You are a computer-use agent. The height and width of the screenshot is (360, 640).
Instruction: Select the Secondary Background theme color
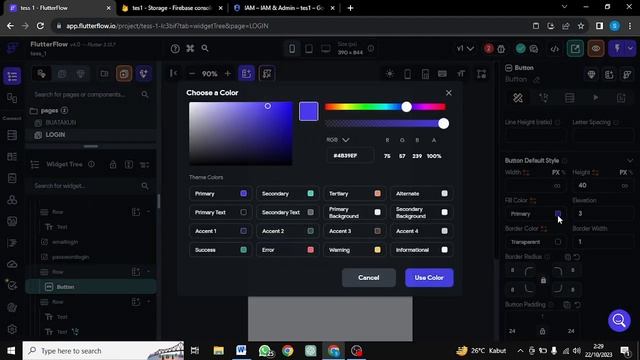click(x=421, y=212)
